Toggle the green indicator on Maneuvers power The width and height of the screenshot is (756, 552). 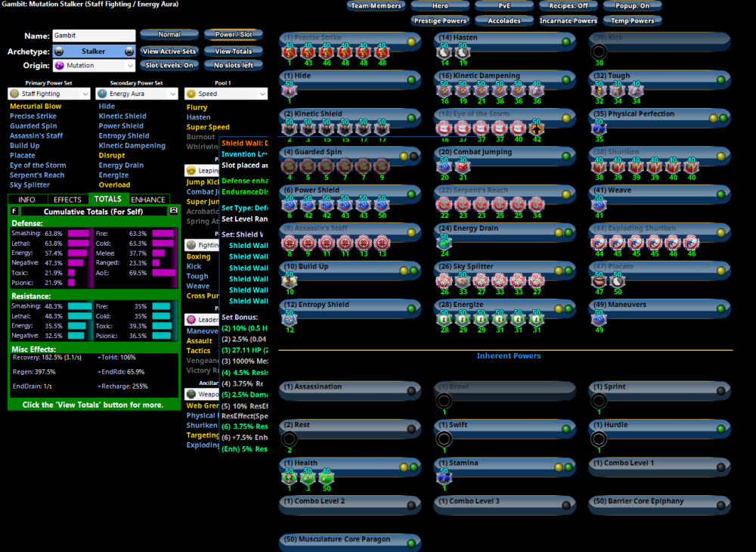tap(723, 309)
